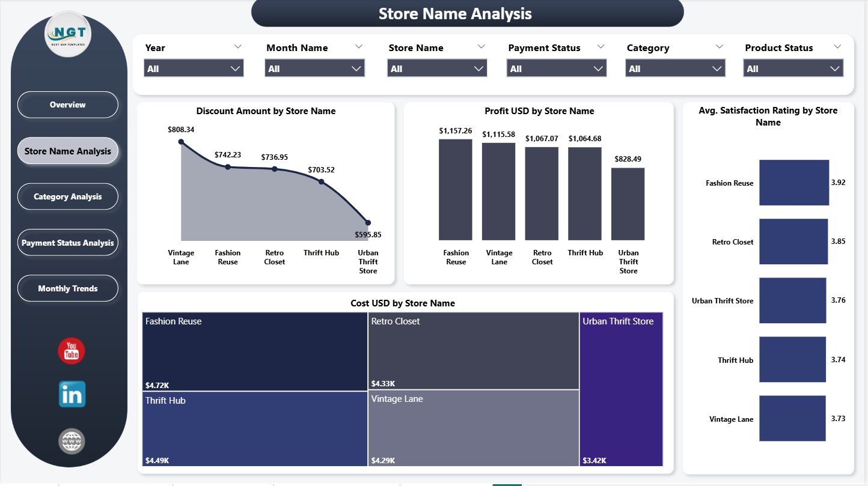Open the YouTube channel icon
The image size is (868, 486).
tap(71, 351)
